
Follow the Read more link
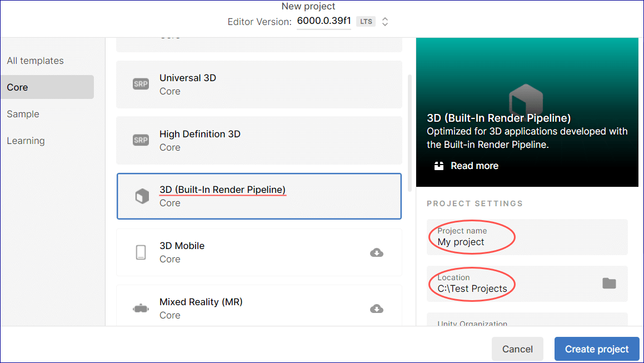(x=474, y=166)
